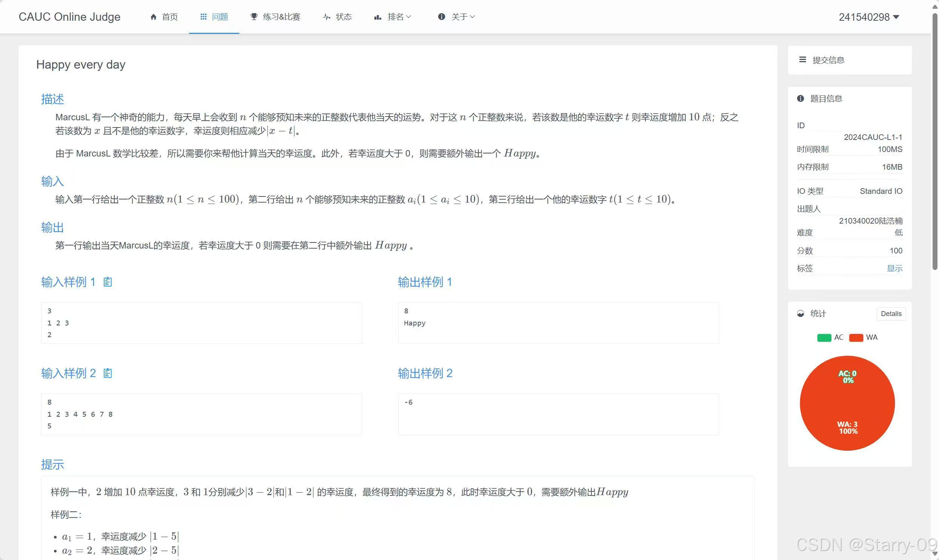The image size is (939, 560).
Task: Click the list icon beside 提交信息
Action: [x=802, y=60]
